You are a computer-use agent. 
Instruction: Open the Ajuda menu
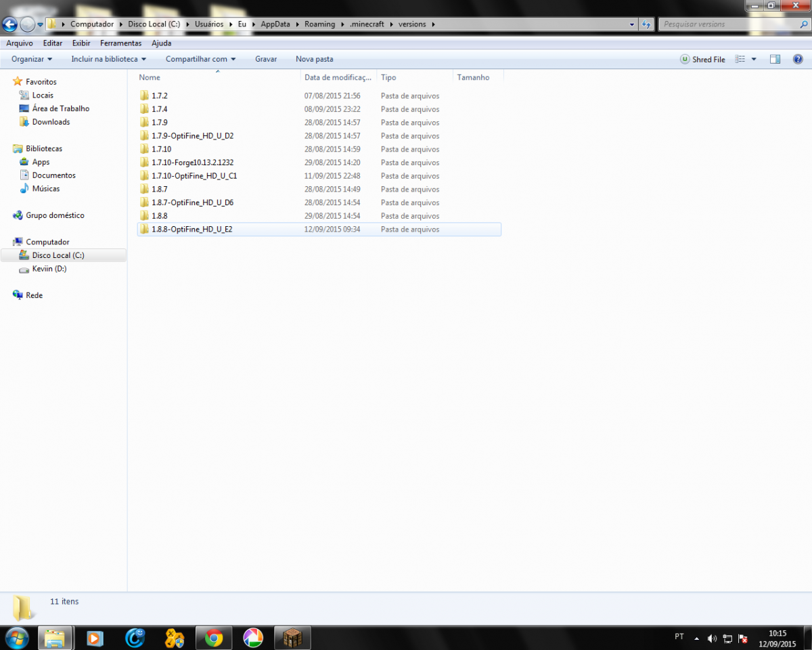(x=161, y=43)
